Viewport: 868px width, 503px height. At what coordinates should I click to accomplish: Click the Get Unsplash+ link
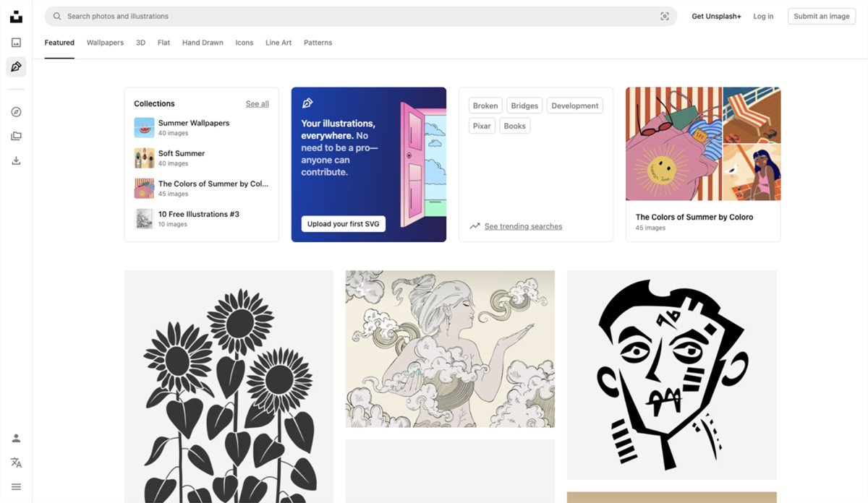pos(716,16)
